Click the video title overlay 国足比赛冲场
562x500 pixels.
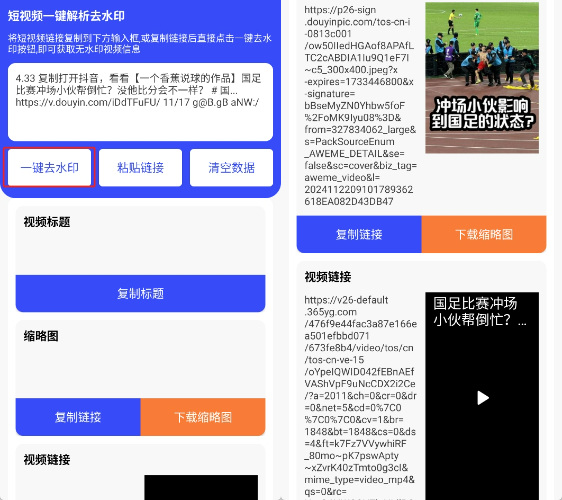point(480,311)
